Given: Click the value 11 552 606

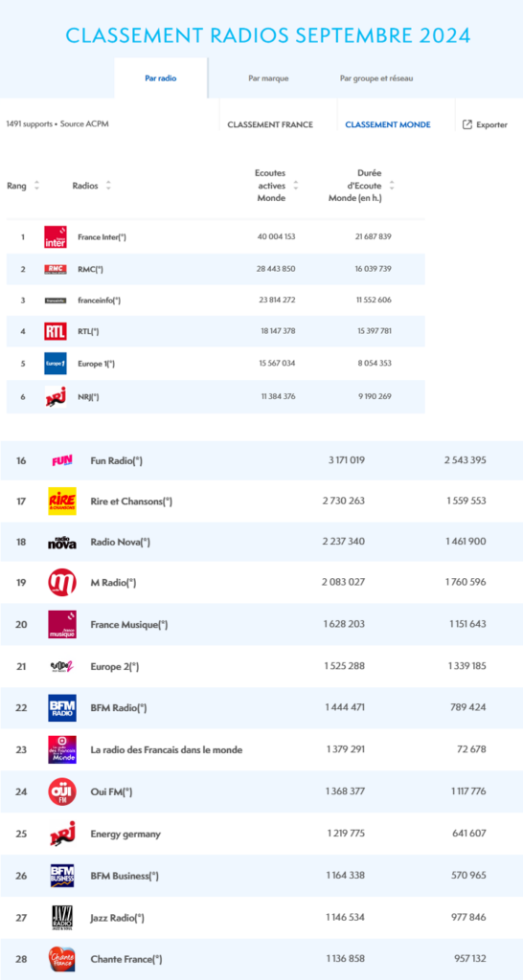Looking at the screenshot, I should [x=375, y=300].
